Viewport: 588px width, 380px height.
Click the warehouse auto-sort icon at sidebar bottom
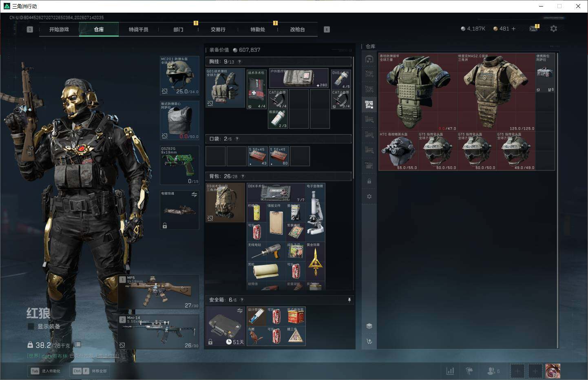369,341
